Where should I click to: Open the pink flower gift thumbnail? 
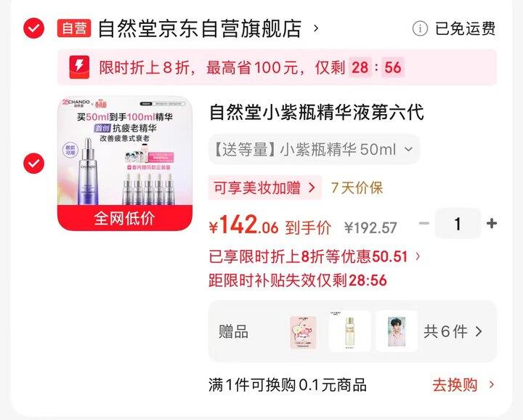click(x=303, y=332)
